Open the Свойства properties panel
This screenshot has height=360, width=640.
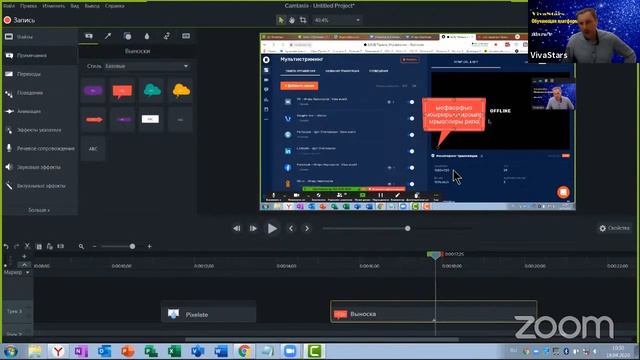coord(614,228)
